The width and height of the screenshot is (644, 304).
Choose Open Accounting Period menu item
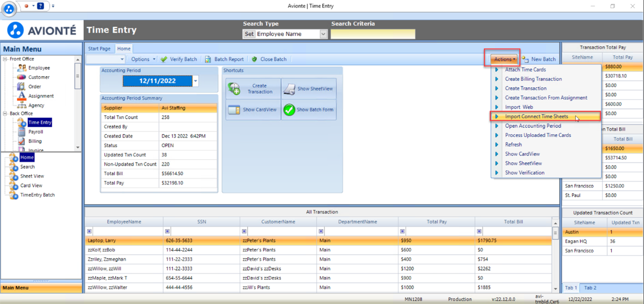(533, 126)
